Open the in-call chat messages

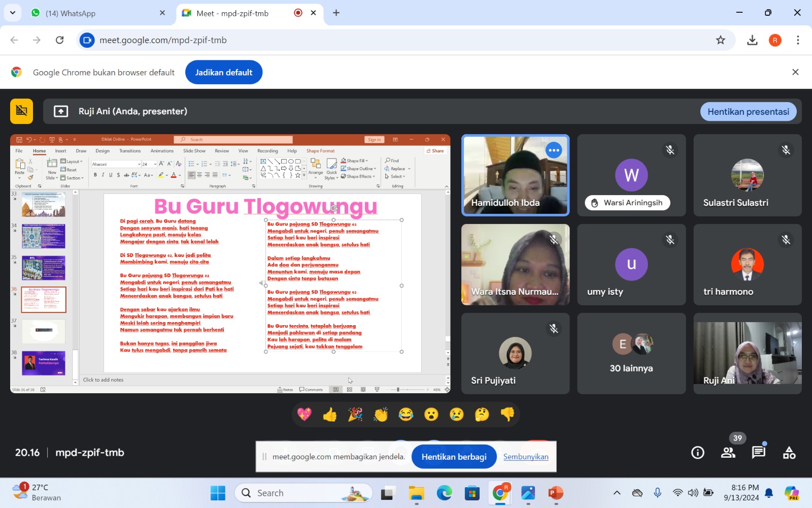pyautogui.click(x=759, y=453)
